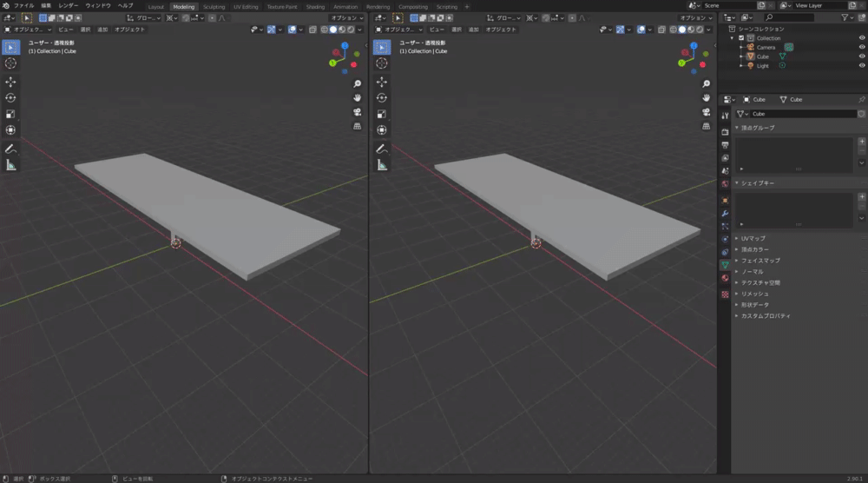The width and height of the screenshot is (868, 483).
Task: Hide the Light object in outliner
Action: click(x=862, y=65)
